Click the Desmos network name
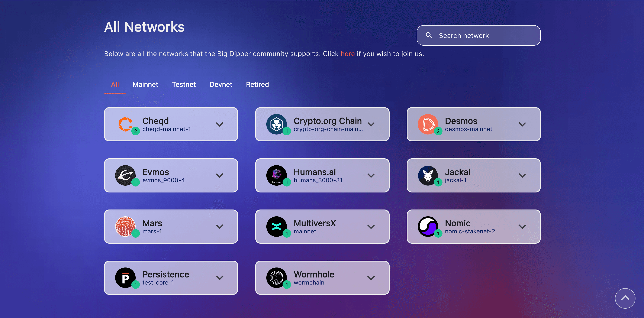 tap(461, 121)
